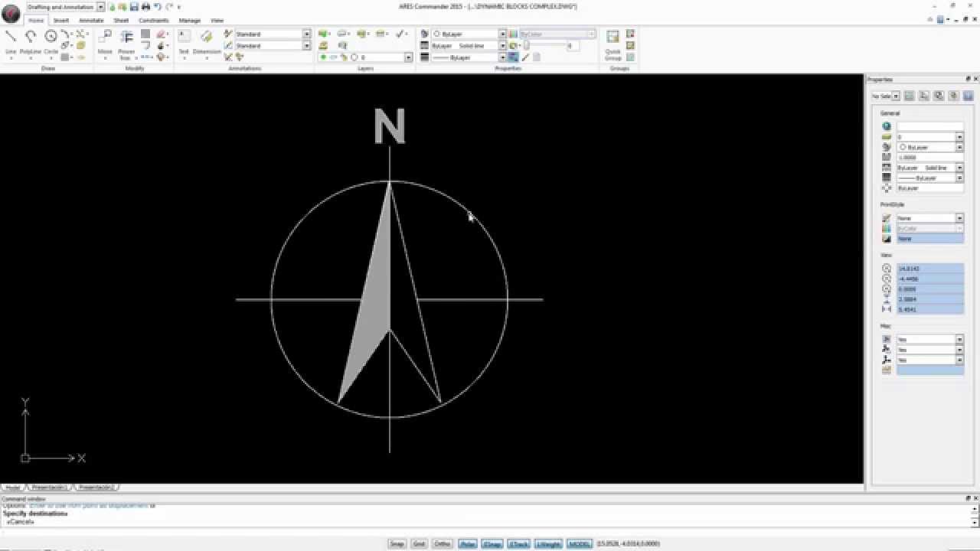980x551 pixels.
Task: Click the transparency slider in Properties group
Action: [547, 46]
